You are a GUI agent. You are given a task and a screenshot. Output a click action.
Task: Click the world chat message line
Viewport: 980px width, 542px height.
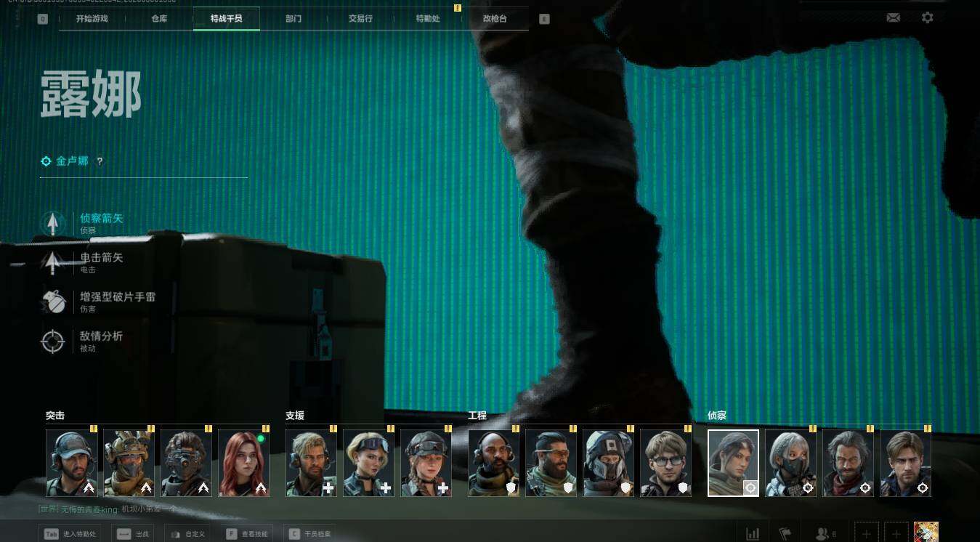click(107, 509)
